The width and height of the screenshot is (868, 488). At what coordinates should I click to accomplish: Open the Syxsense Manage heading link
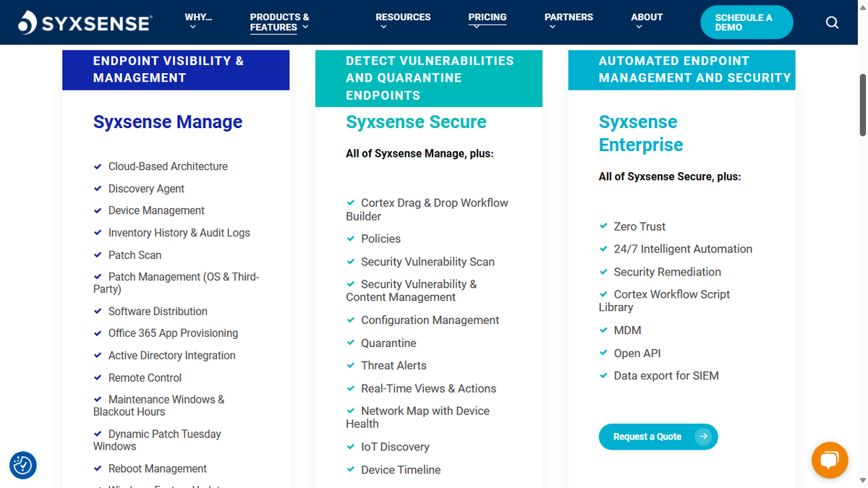coord(167,121)
